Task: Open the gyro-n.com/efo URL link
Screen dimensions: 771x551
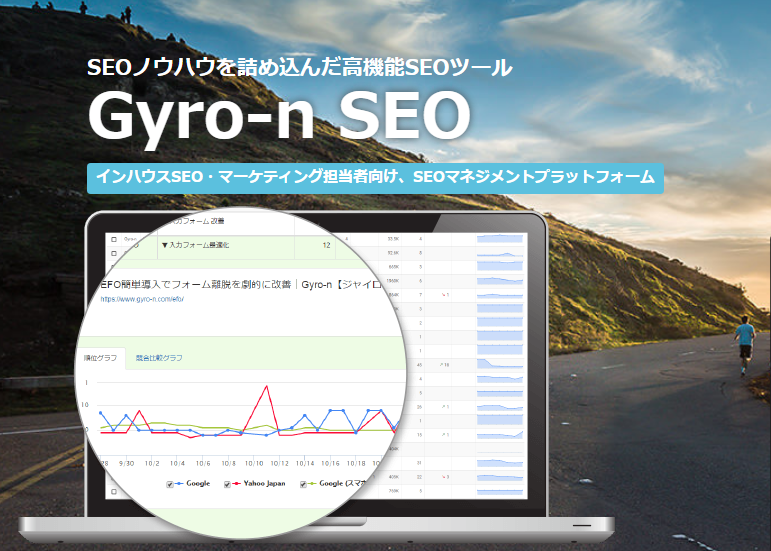Action: tap(142, 299)
